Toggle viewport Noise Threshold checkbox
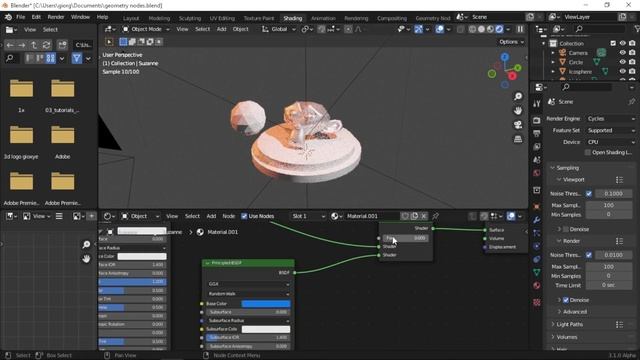Screen dimensions: 640x360 [x=589, y=193]
